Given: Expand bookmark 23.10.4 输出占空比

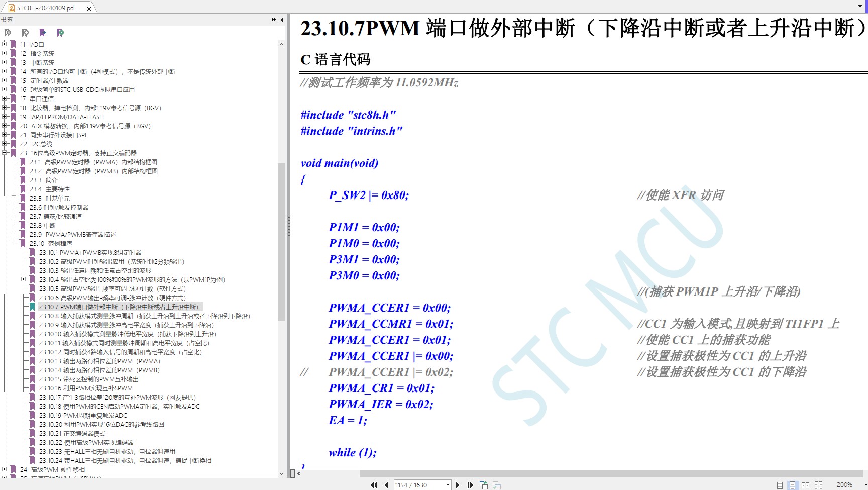Looking at the screenshot, I should pos(24,279).
